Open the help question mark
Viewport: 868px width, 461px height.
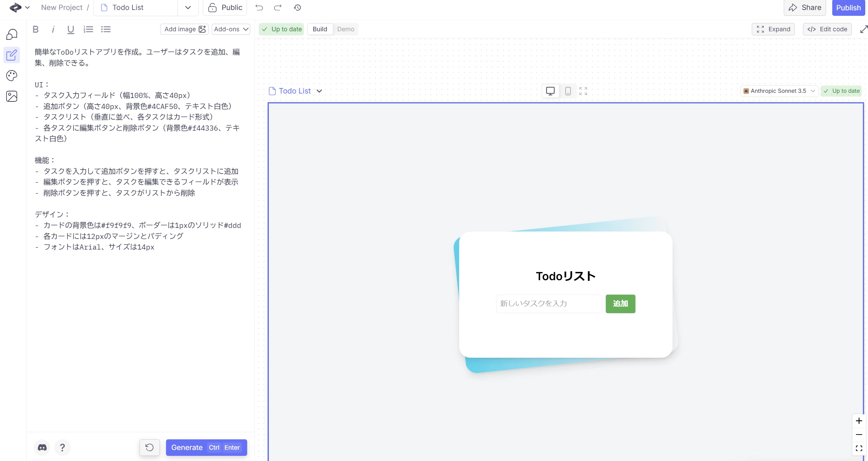click(x=62, y=448)
